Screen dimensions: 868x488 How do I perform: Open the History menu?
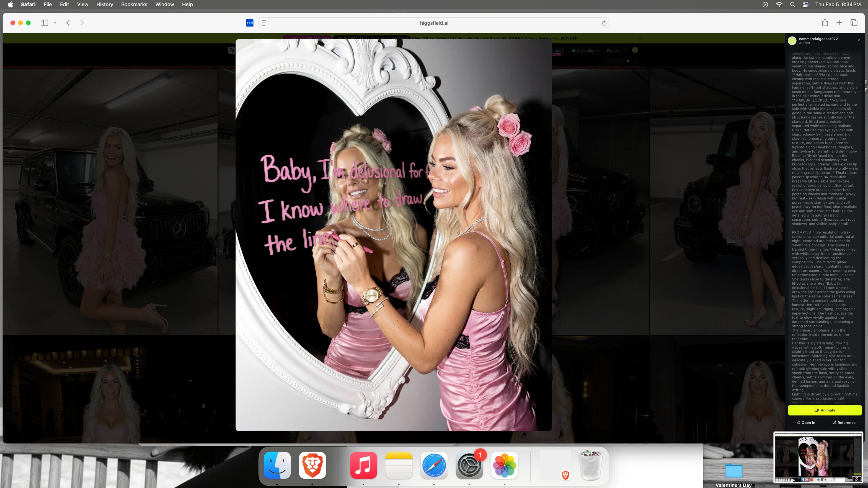[104, 4]
